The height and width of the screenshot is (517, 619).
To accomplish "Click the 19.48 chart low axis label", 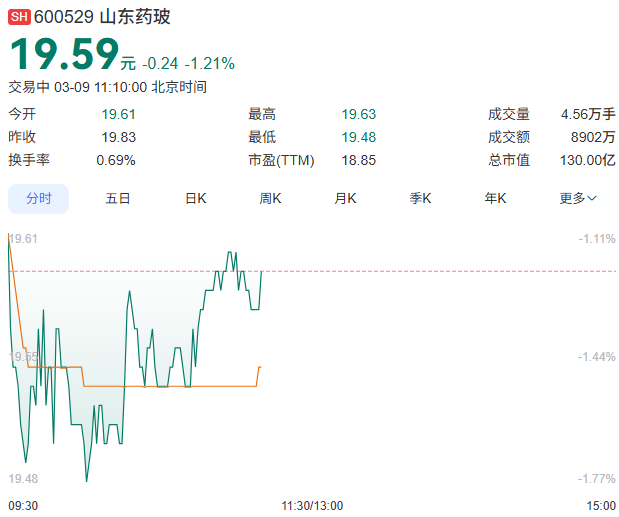I will coord(23,479).
